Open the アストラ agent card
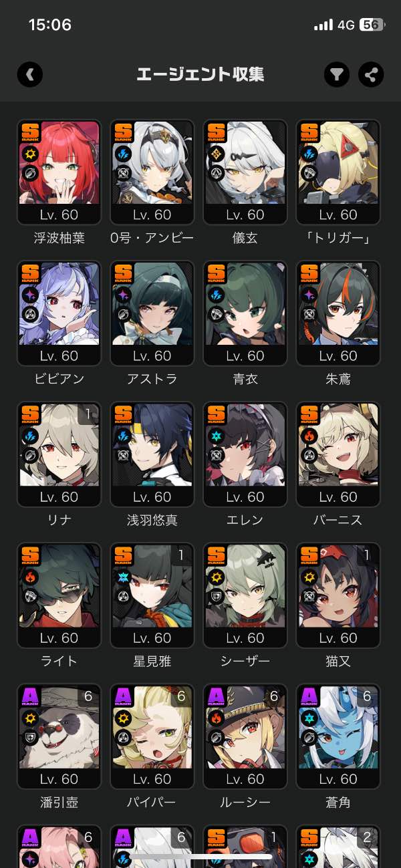Viewport: 401px width, 868px height. pyautogui.click(x=152, y=313)
